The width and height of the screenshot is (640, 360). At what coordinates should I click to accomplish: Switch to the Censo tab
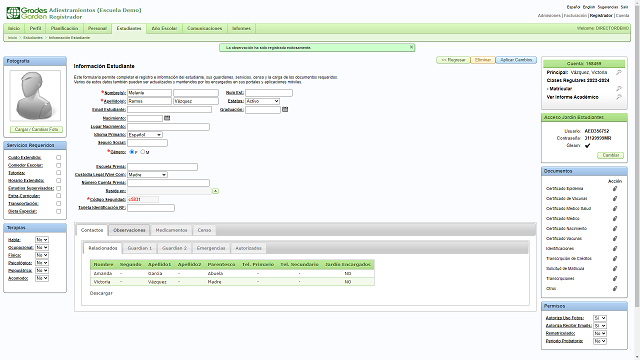[204, 230]
